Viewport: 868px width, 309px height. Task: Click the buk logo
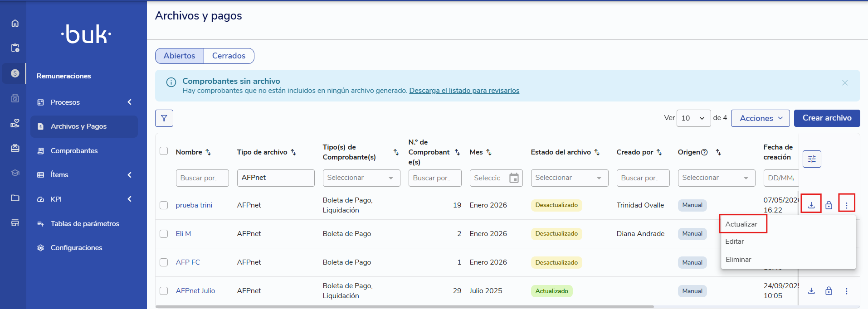click(86, 34)
